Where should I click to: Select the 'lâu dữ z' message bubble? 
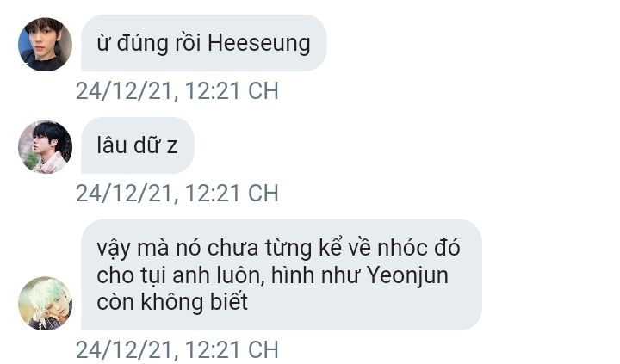(137, 145)
